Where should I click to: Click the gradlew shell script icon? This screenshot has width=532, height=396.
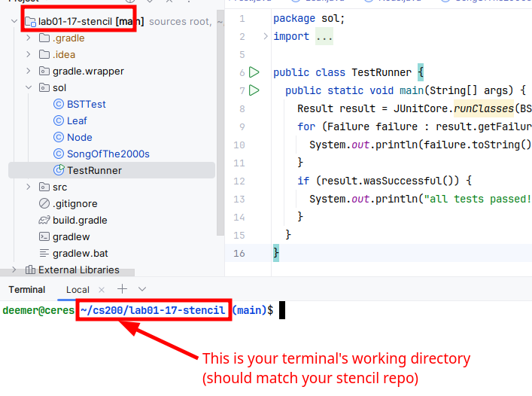click(x=44, y=236)
